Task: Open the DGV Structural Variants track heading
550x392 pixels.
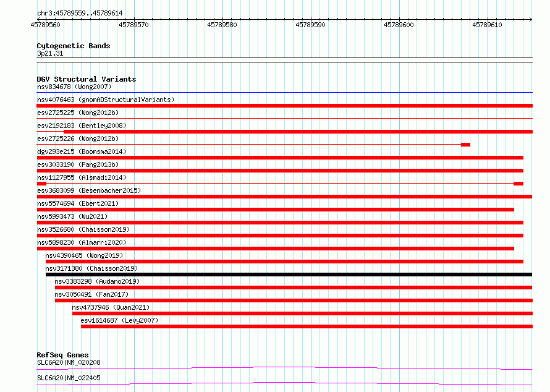Action: pyautogui.click(x=87, y=79)
